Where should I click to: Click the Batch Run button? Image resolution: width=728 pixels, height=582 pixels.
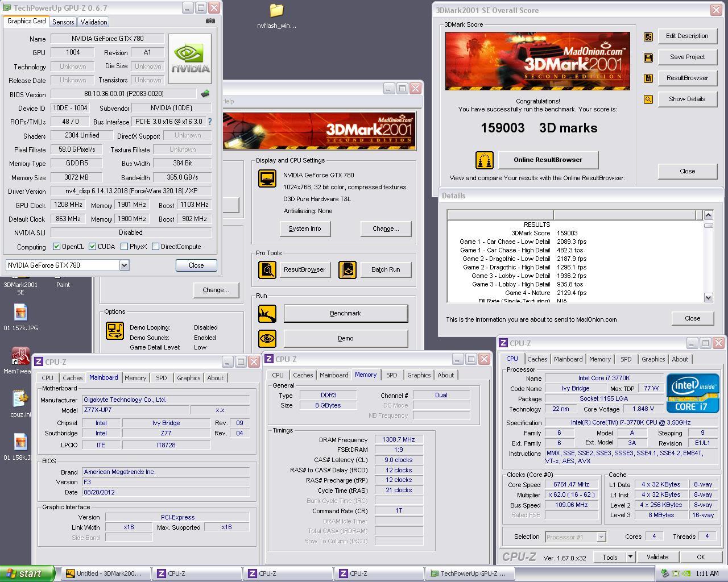tap(386, 269)
